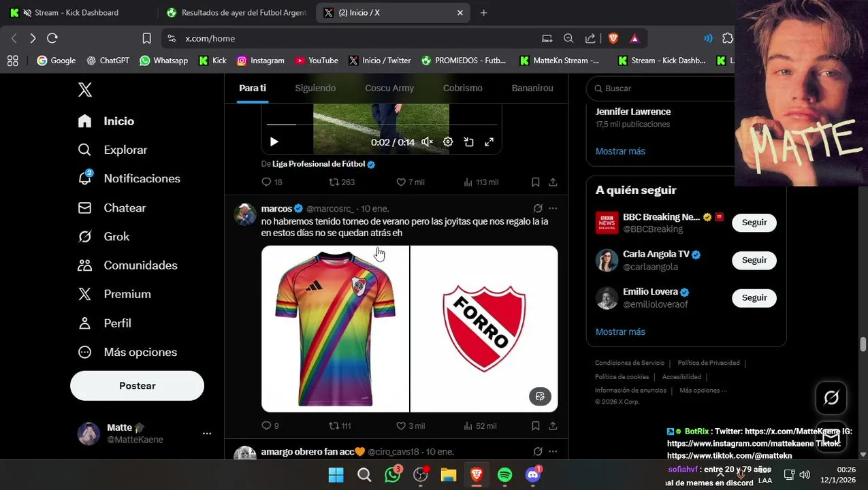Switch to Cobrismo tab
The image size is (868, 490).
[463, 88]
